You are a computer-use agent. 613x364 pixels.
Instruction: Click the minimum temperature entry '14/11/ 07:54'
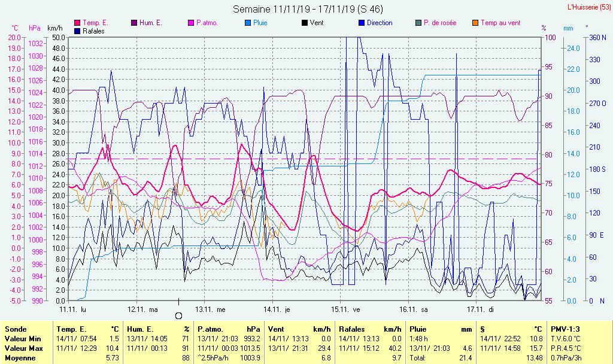click(x=77, y=339)
